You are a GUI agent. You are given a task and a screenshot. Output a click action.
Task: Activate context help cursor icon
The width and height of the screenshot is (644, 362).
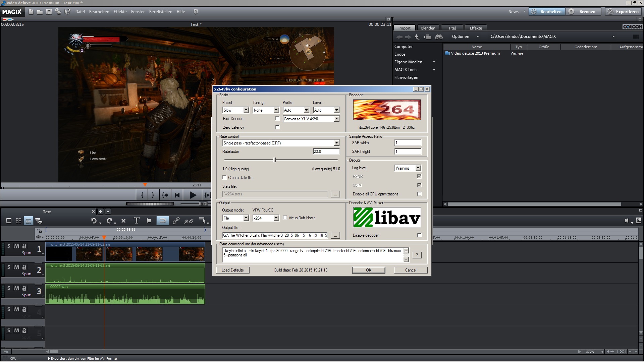tap(67, 12)
